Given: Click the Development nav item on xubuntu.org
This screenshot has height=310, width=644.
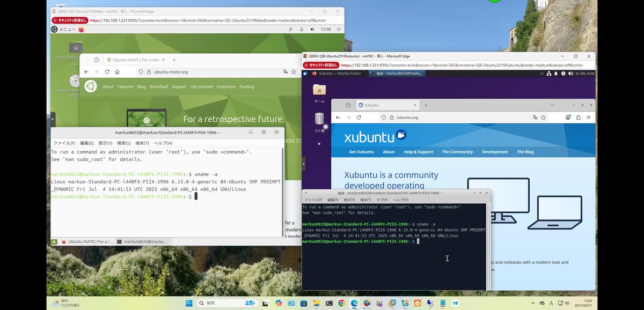Looking at the screenshot, I should (x=495, y=152).
